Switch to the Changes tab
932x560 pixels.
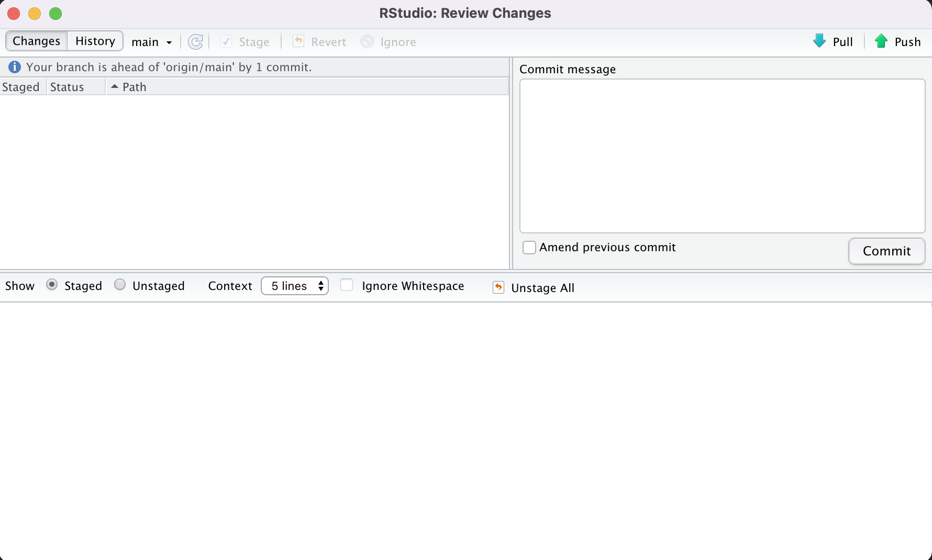(x=37, y=41)
